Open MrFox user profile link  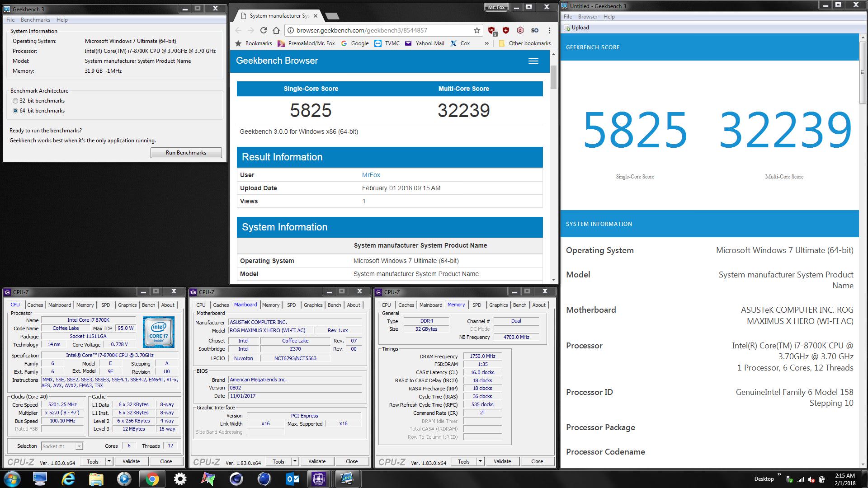pyautogui.click(x=371, y=175)
